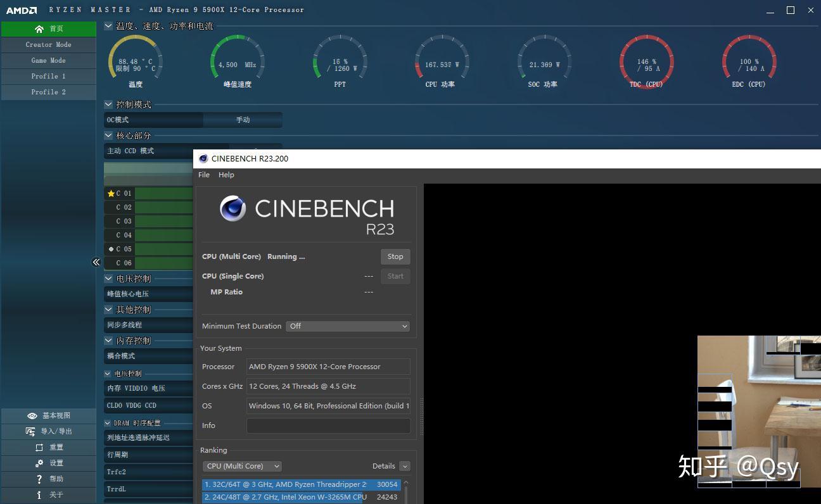The width and height of the screenshot is (821, 504).
Task: Click the Processor field in Your System
Action: [x=328, y=367]
